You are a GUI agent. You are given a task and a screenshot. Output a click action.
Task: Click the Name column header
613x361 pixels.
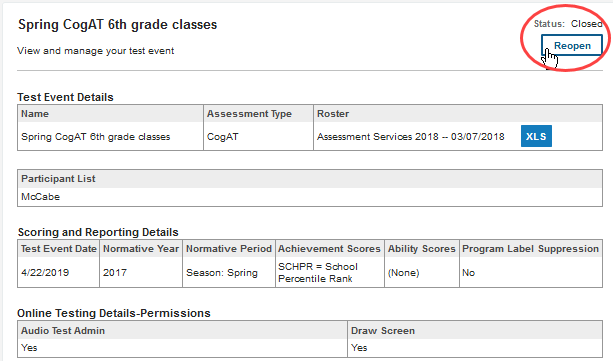click(x=35, y=114)
